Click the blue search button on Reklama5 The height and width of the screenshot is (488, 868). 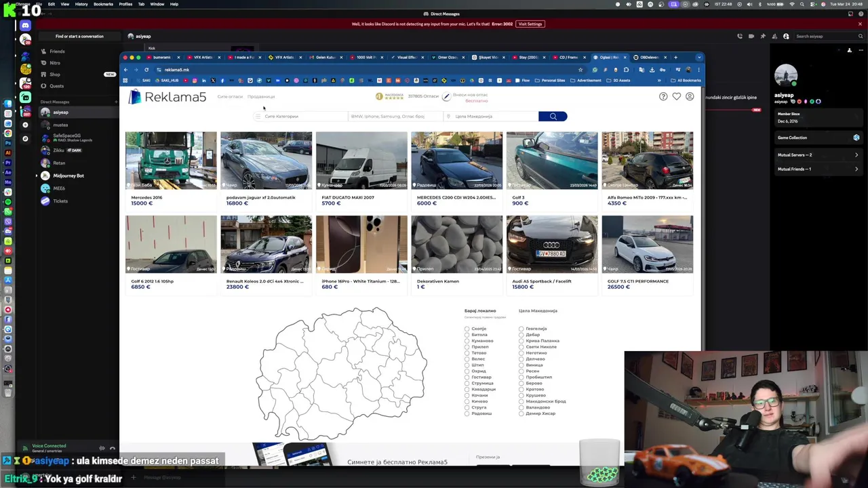click(553, 117)
